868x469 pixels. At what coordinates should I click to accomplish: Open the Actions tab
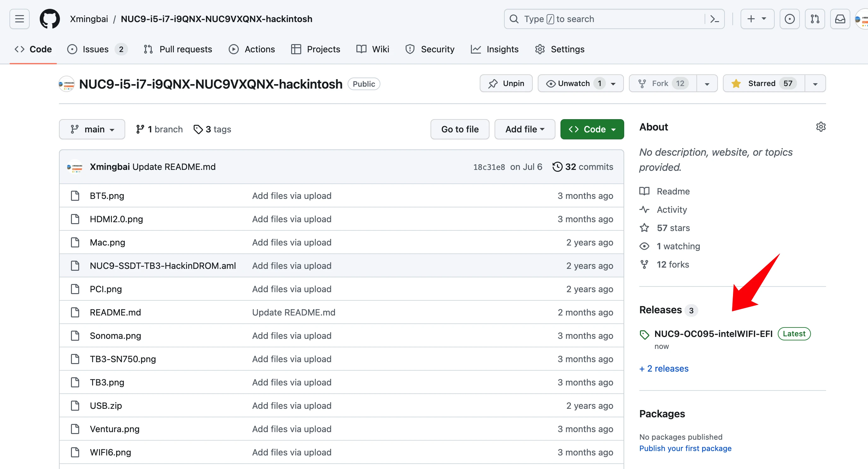(x=252, y=49)
